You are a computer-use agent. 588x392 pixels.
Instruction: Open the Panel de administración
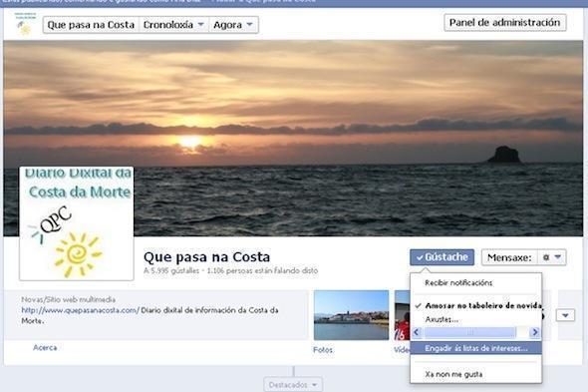(x=504, y=23)
